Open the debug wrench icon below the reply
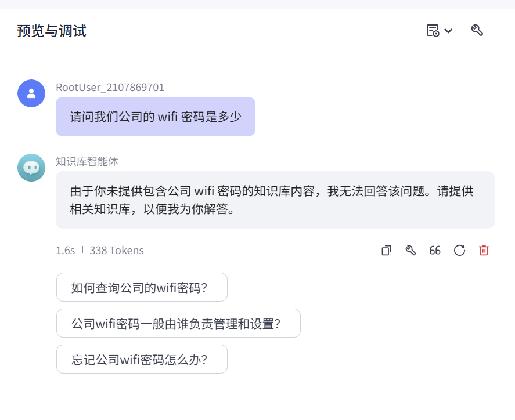Image resolution: width=515 pixels, height=420 pixels. [410, 250]
